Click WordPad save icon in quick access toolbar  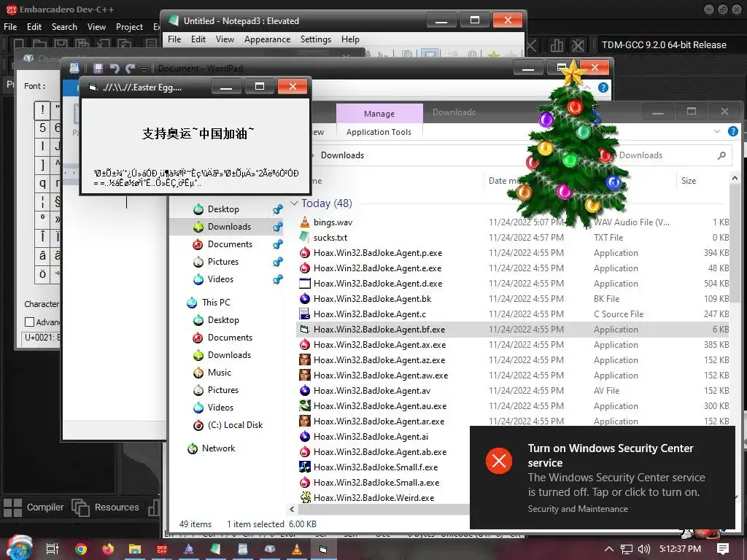point(98,69)
